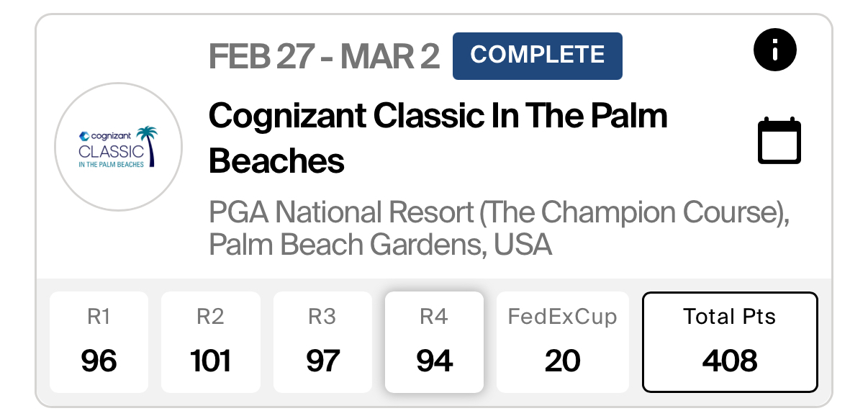Click the 96 score value under R1
Viewport: 868px width, 416px height.
pos(99,360)
